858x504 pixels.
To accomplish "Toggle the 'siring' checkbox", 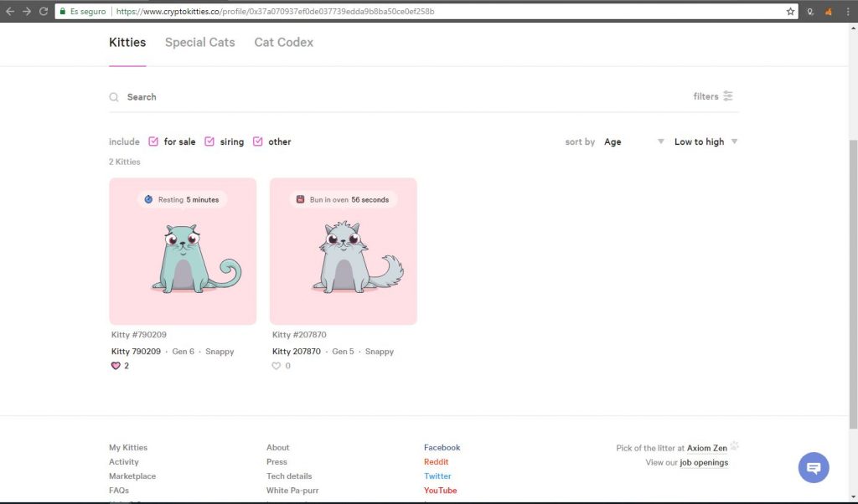I will click(209, 141).
